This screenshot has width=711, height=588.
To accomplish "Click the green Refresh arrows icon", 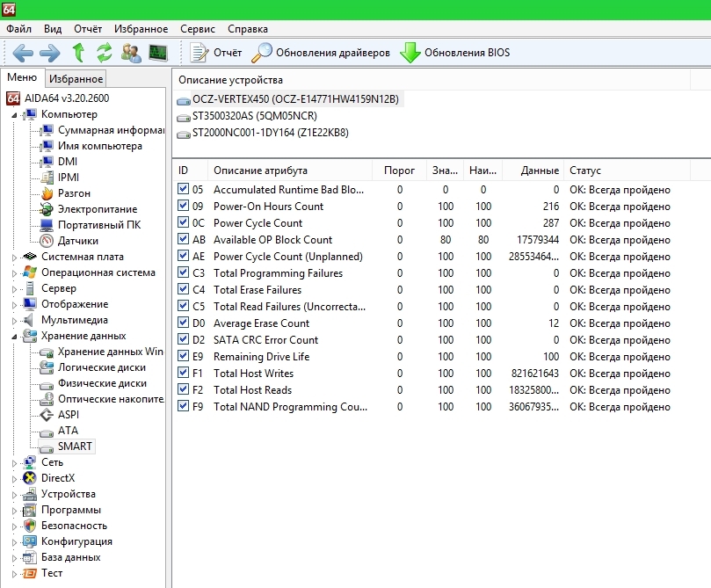I will click(x=105, y=53).
